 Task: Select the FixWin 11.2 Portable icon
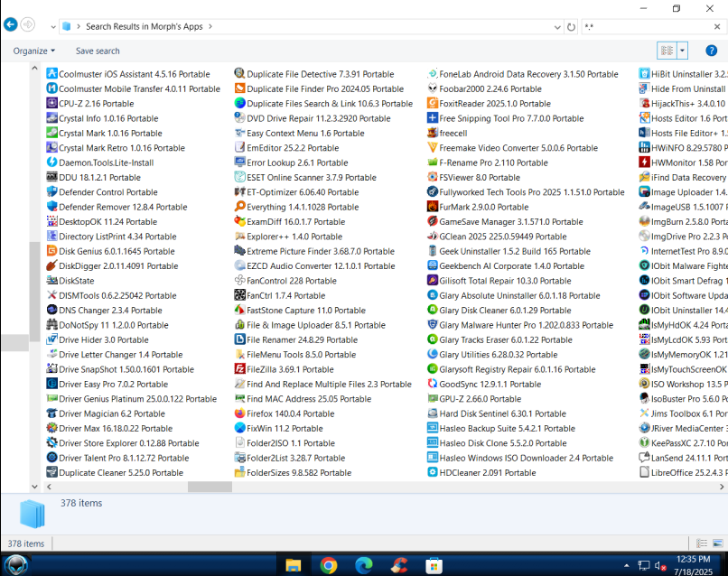pos(239,428)
